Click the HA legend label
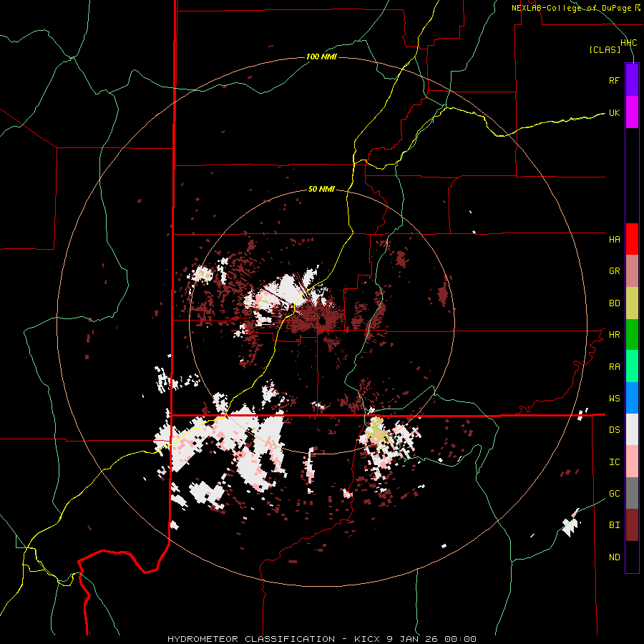Viewport: 644px width, 644px height. click(x=614, y=240)
